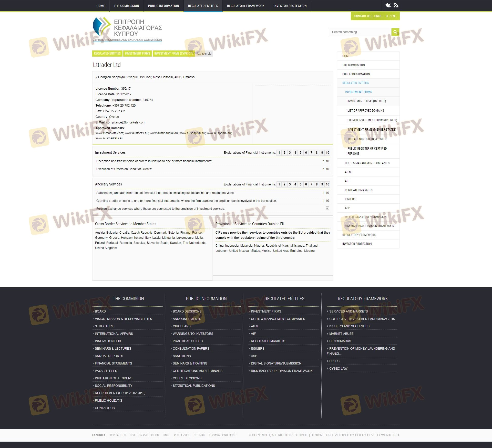This screenshot has height=448, width=492.
Task: Expand Investment Firms in the sidebar
Action: tap(358, 92)
